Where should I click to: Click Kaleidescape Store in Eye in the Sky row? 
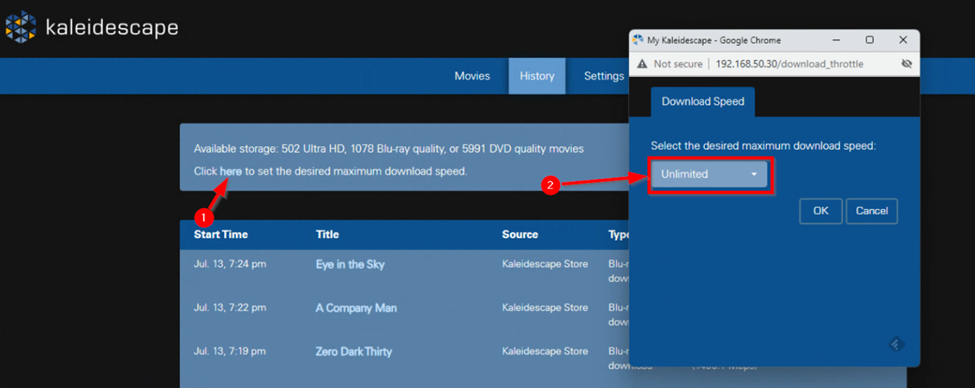[x=545, y=264]
